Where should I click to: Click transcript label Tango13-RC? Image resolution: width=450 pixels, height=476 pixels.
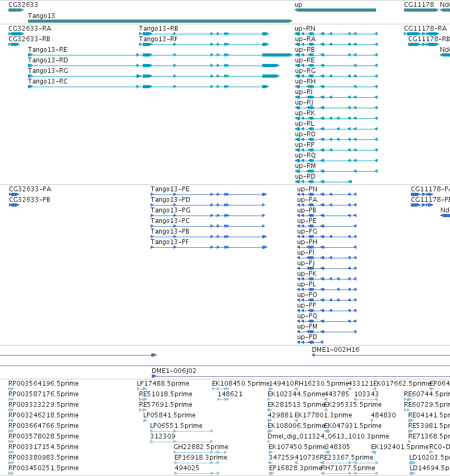(48, 81)
